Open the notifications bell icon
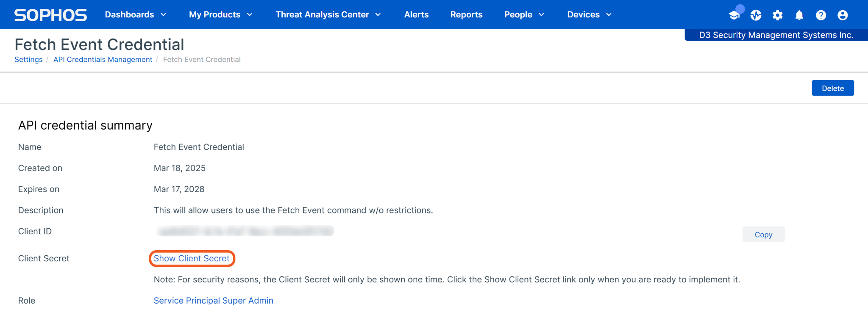 (x=799, y=15)
